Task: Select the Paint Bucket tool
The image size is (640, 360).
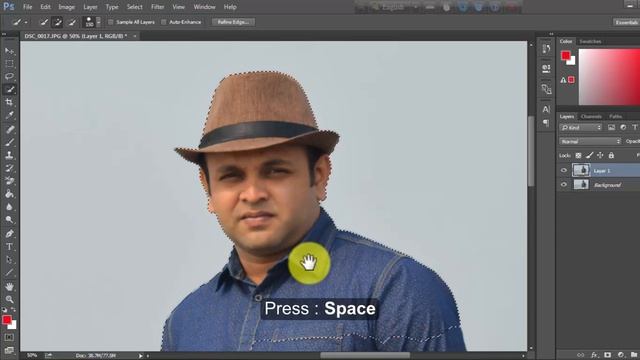Action: 9,194
